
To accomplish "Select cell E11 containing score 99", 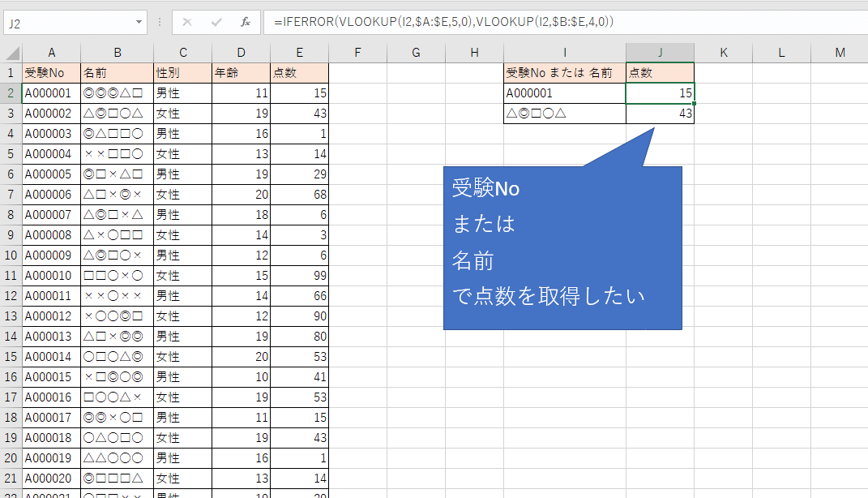I will click(299, 275).
